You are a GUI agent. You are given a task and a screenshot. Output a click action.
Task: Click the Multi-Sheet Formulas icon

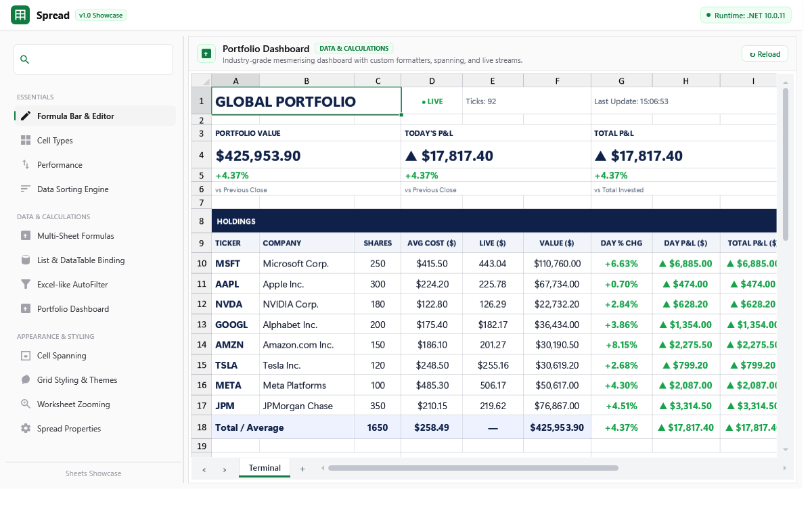pos(26,236)
